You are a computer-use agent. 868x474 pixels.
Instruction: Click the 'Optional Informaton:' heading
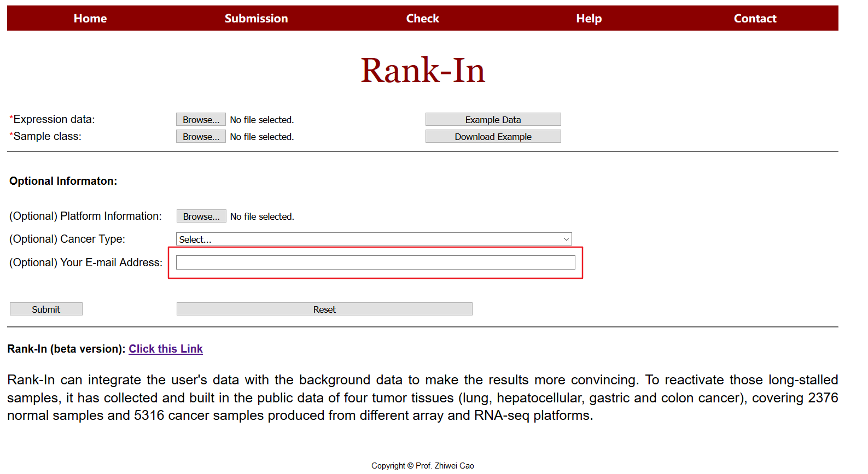[x=63, y=181]
